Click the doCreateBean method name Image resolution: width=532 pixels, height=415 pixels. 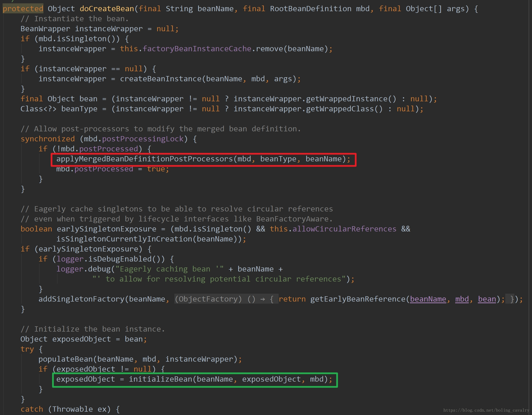point(107,9)
